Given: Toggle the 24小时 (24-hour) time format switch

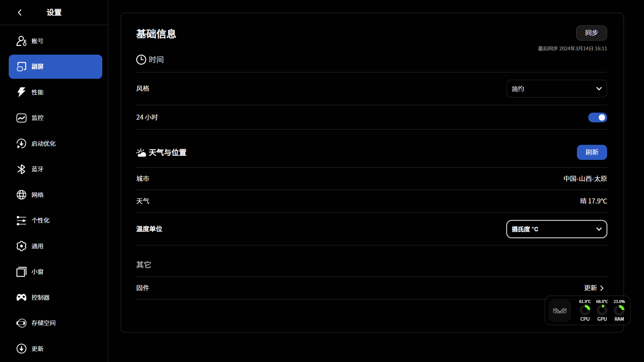Looking at the screenshot, I should coord(597,117).
